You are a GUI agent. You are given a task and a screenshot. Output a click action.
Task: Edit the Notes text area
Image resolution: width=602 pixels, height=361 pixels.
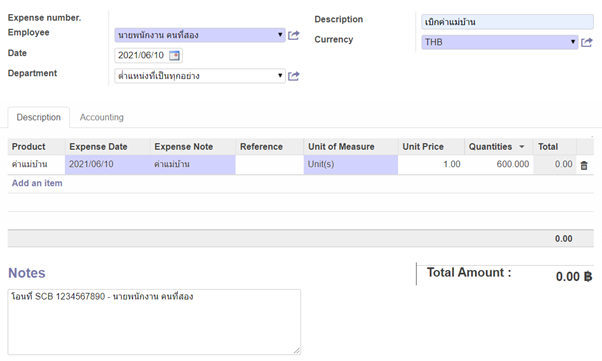tap(154, 322)
